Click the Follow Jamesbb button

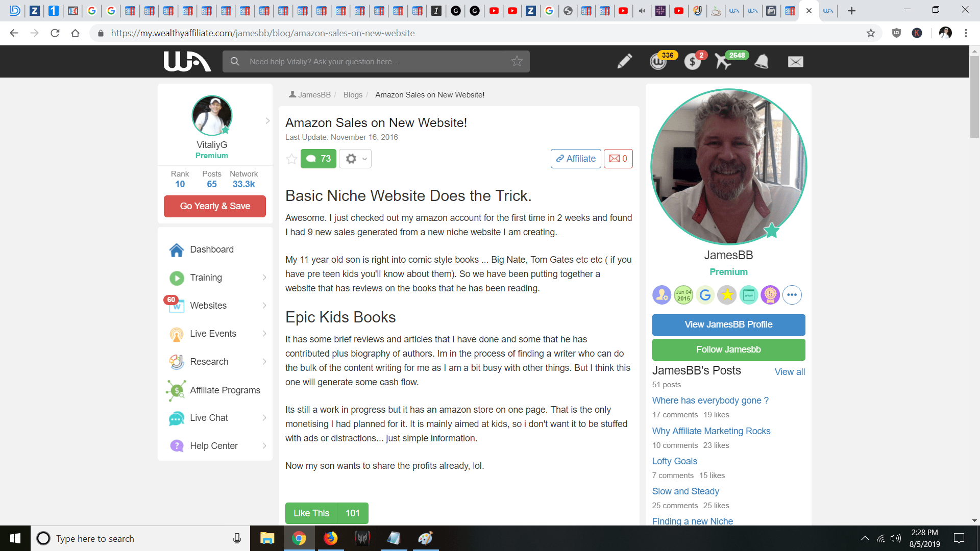(x=728, y=349)
